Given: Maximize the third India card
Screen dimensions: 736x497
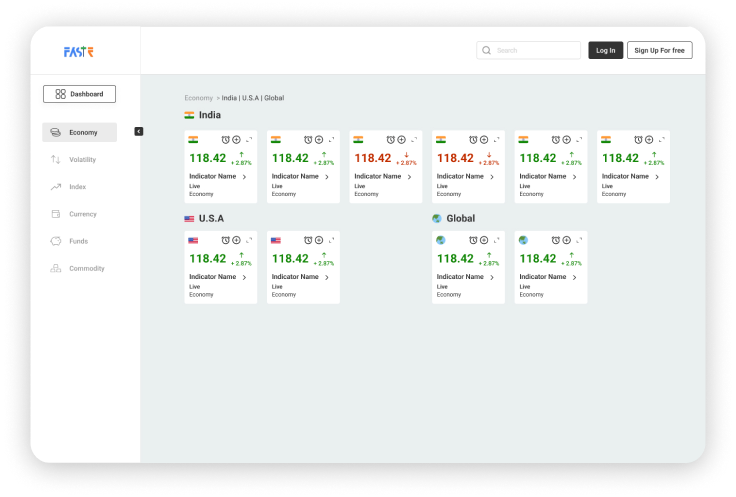Looking at the screenshot, I should (414, 140).
